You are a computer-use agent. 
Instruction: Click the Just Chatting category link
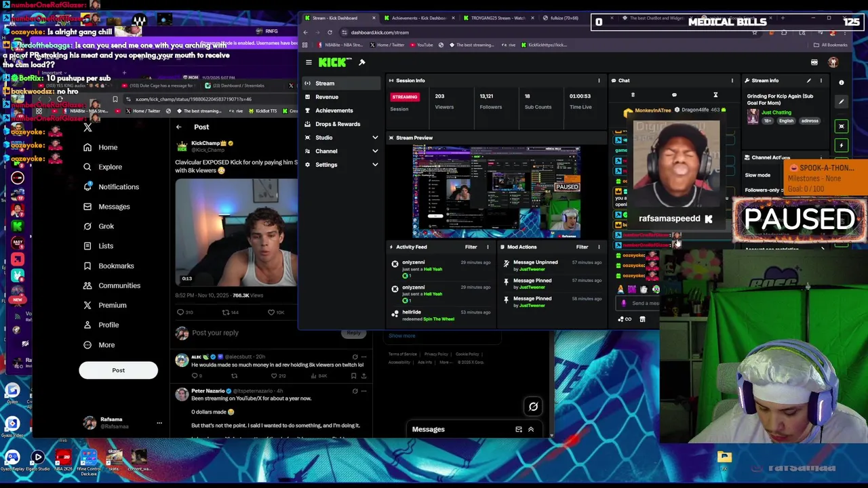(776, 113)
